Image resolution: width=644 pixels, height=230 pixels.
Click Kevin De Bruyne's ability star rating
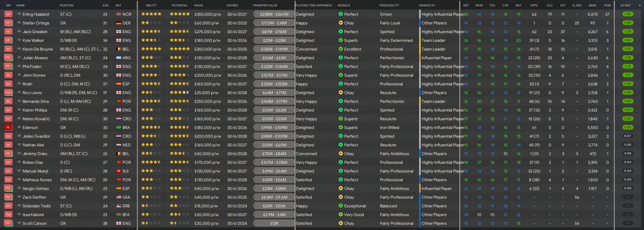coord(151,49)
